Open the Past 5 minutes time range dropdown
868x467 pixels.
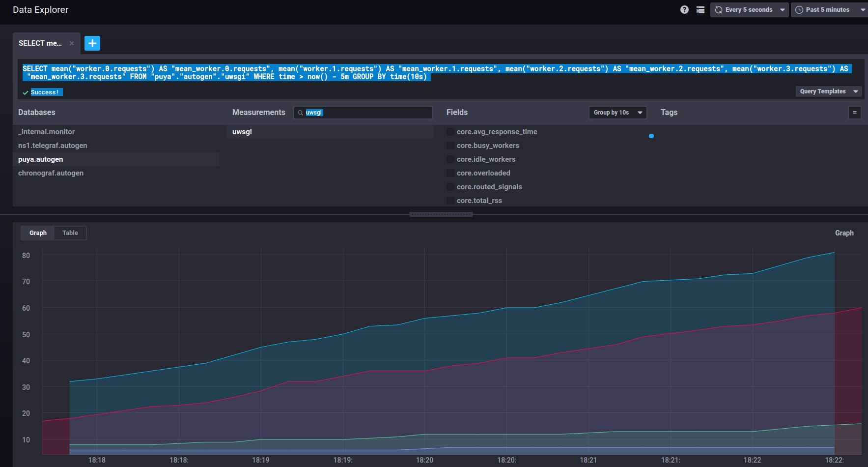pyautogui.click(x=830, y=10)
